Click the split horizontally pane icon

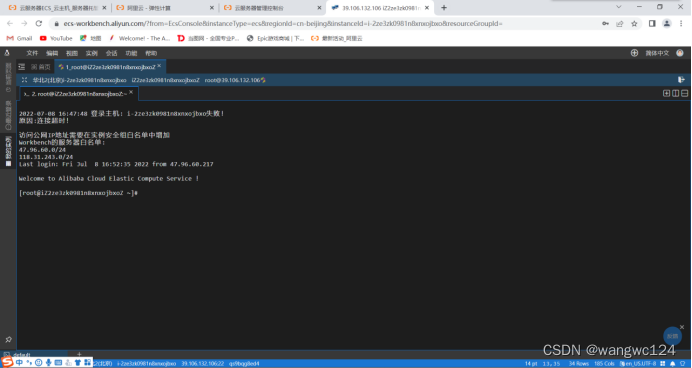[684, 93]
